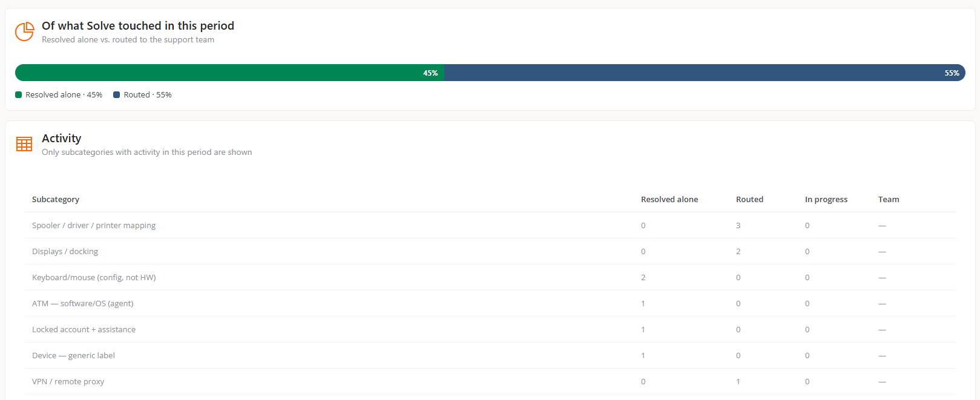Click 'Resolved alone vs. routed to the support team' subtitle

click(128, 40)
